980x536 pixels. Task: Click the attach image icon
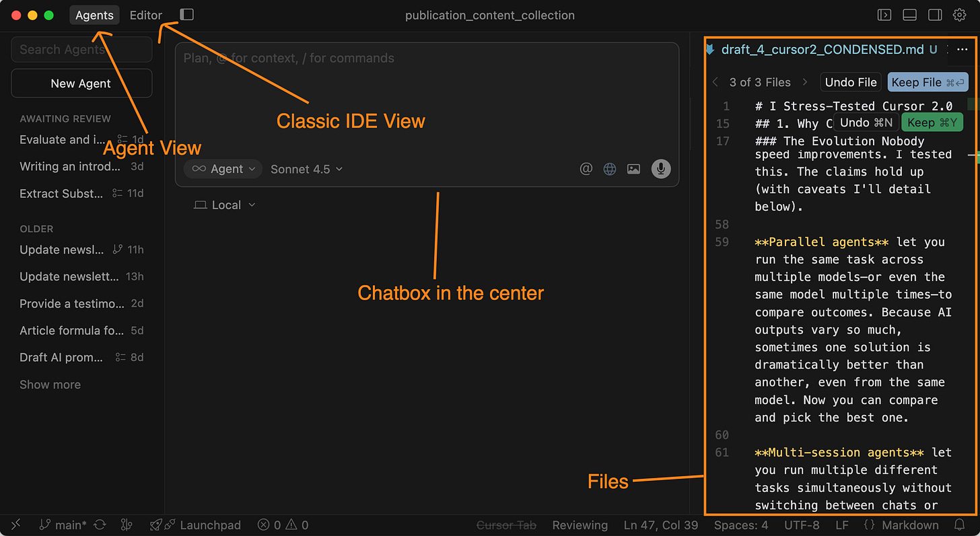click(x=633, y=169)
